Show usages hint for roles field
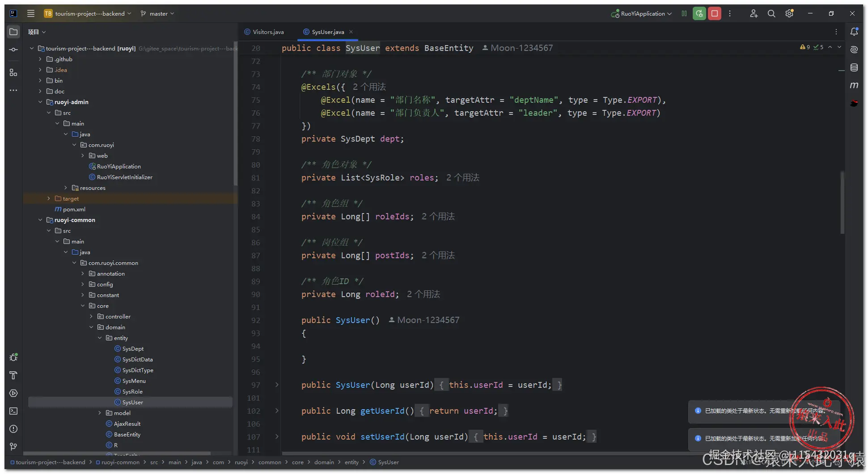This screenshot has height=474, width=868. point(463,177)
